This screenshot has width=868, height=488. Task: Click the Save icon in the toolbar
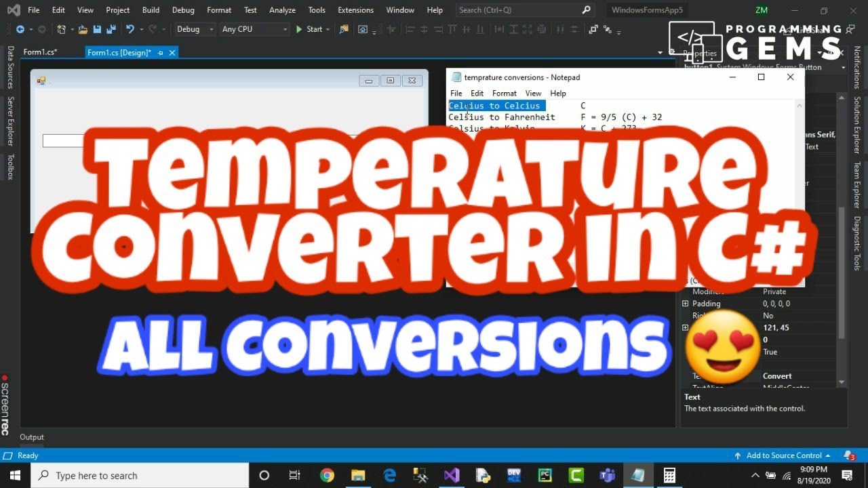(96, 29)
